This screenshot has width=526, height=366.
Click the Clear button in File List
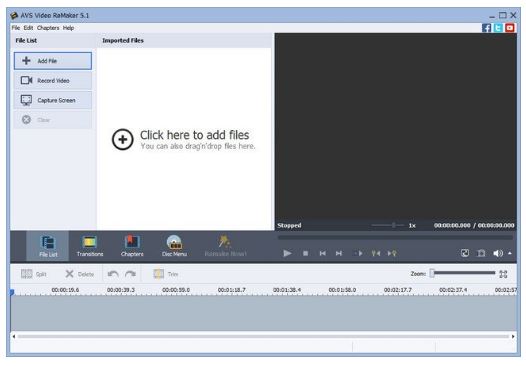tap(53, 120)
